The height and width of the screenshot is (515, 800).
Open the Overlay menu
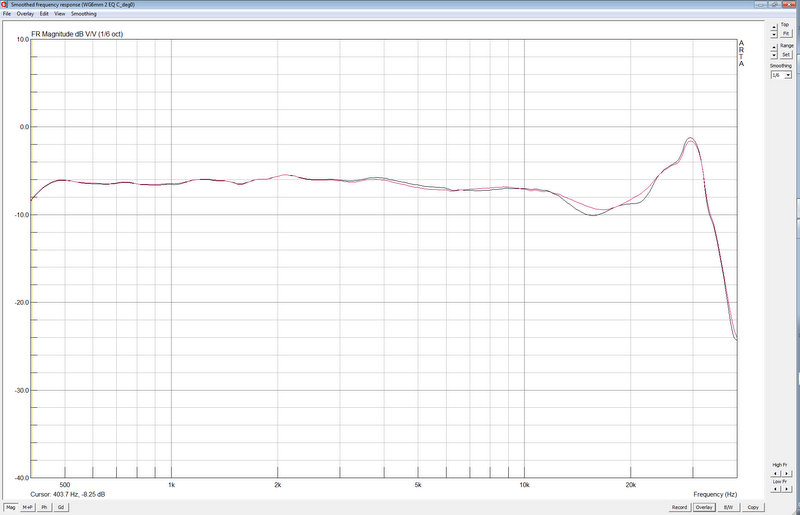coord(25,14)
